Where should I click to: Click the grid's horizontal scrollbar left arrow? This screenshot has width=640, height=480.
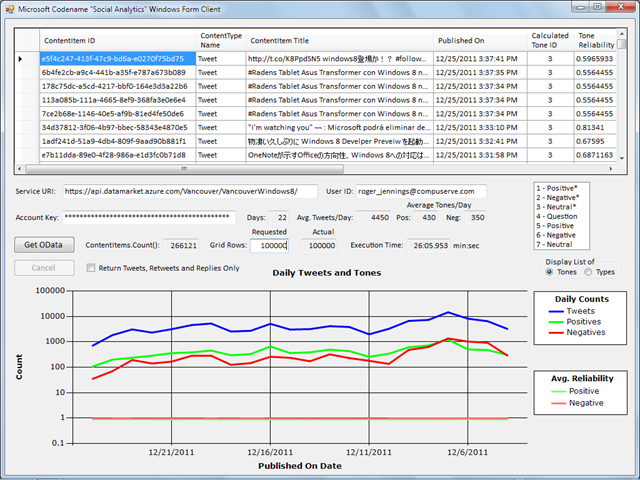point(19,168)
